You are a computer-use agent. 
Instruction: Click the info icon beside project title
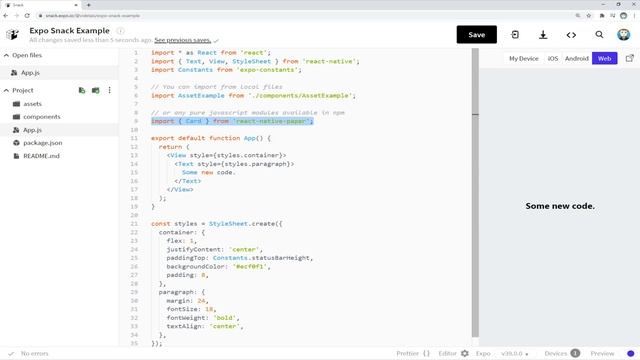[120, 31]
